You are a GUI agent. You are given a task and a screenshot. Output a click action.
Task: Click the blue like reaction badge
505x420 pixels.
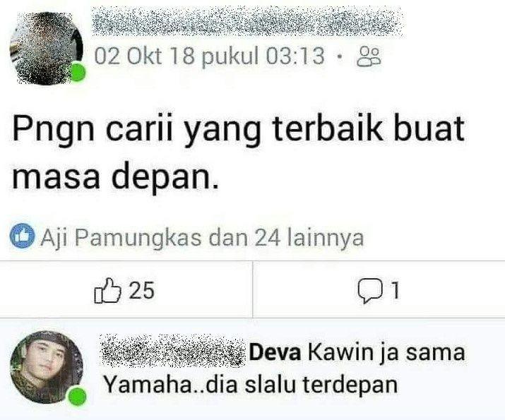tap(22, 237)
